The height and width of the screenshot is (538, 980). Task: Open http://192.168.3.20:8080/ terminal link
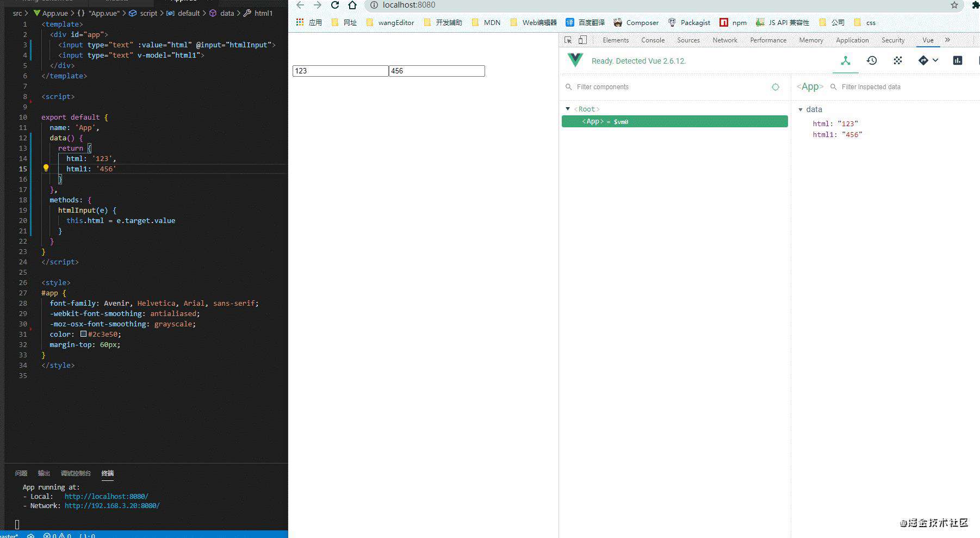coord(112,505)
